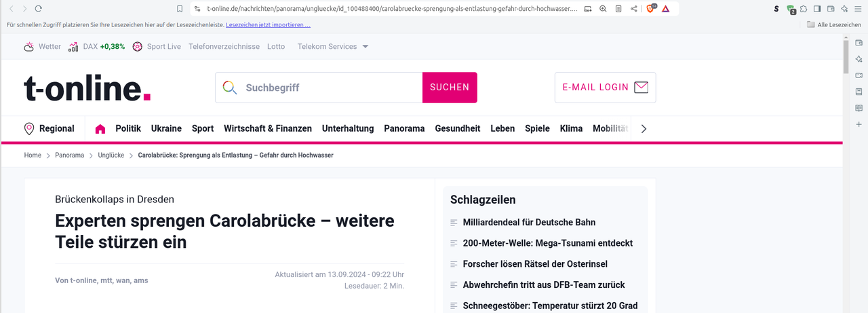Click the URL text in the address bar
868x313 pixels.
[393, 9]
